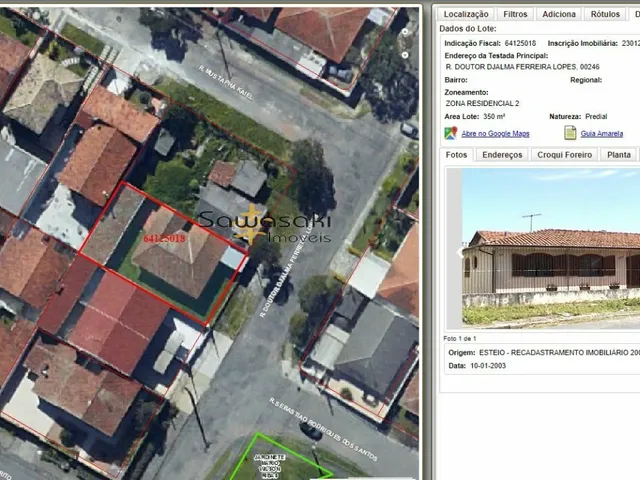The image size is (640, 480).
Task: Open the Guia Amarela link
Action: tap(602, 133)
